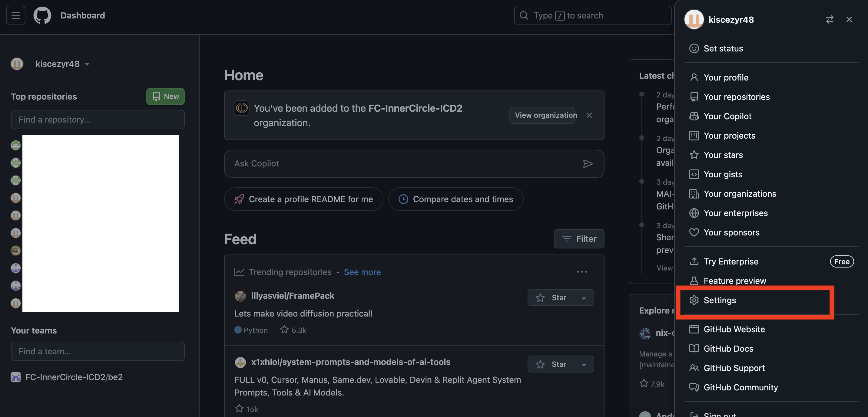Click the account switcher arrows icon
Screen dimensions: 868x417
830,20
